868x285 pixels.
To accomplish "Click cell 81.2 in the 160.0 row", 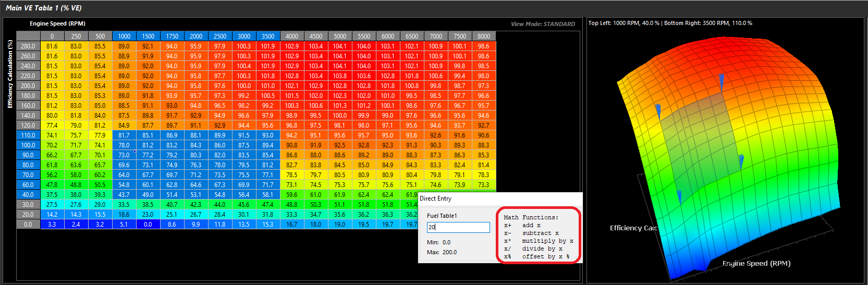I will [x=52, y=105].
